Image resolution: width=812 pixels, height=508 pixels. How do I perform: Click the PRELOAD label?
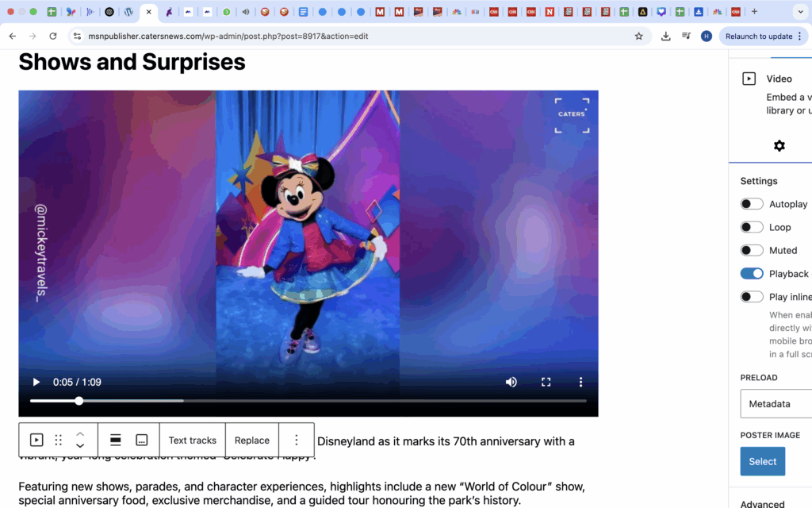pyautogui.click(x=759, y=377)
